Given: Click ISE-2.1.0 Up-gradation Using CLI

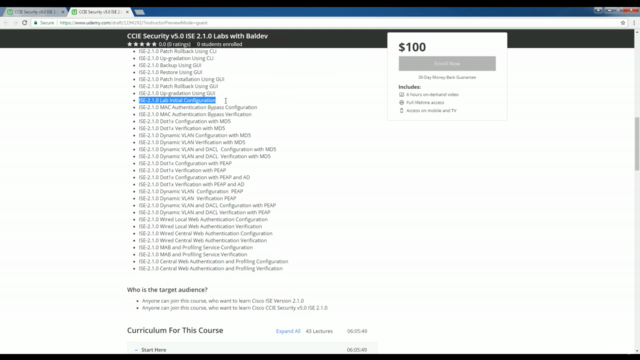Looking at the screenshot, I should click(176, 58).
